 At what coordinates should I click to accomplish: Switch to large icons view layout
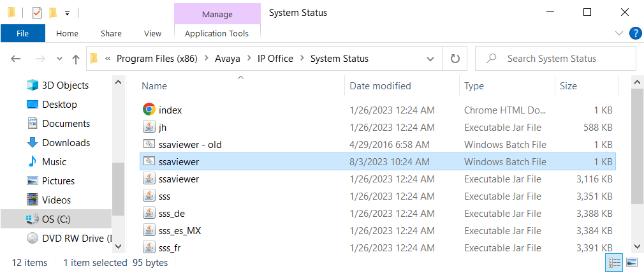[631, 262]
